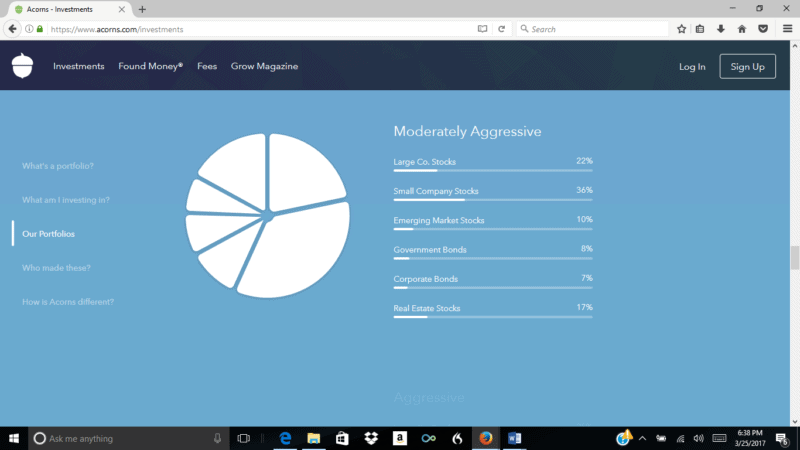Viewport: 800px width, 450px height.
Task: Click Government Bonds label
Action: (x=430, y=249)
